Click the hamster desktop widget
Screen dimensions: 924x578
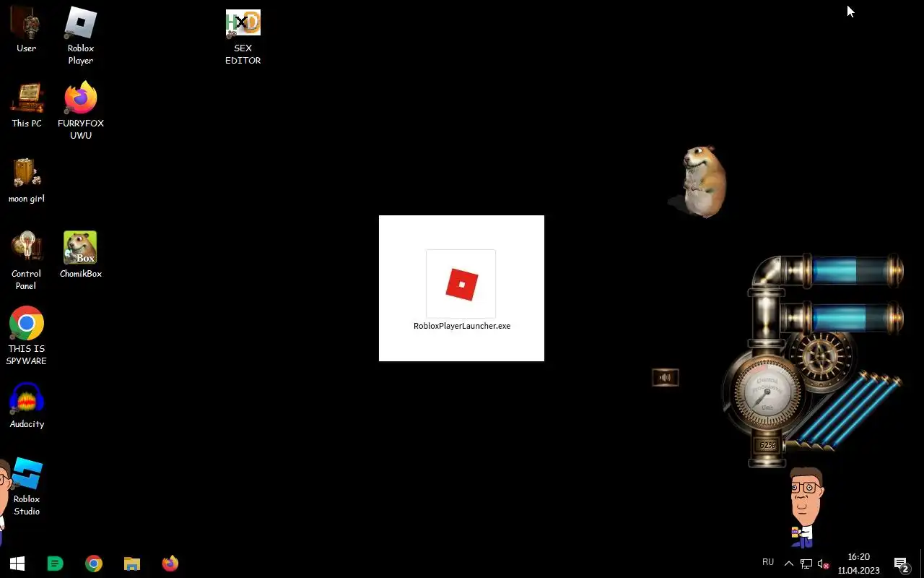[698, 181]
